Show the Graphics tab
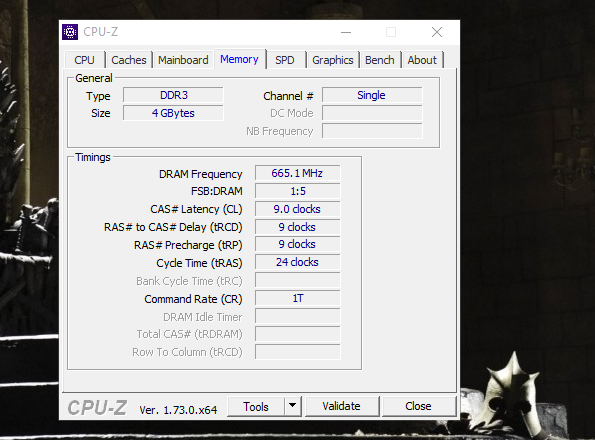The image size is (595, 440). (332, 60)
